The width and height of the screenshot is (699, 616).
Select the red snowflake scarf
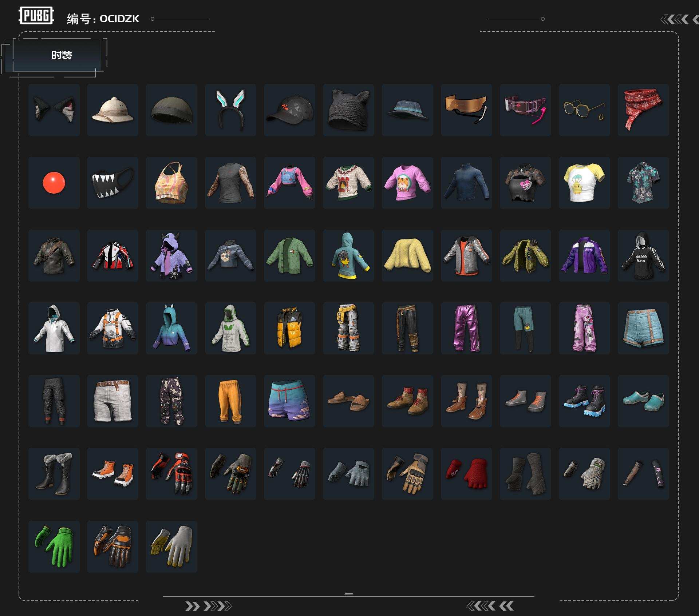[x=644, y=110]
